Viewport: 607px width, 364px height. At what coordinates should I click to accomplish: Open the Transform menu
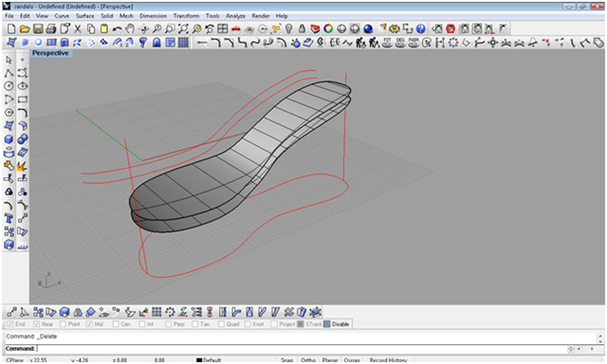pos(186,16)
